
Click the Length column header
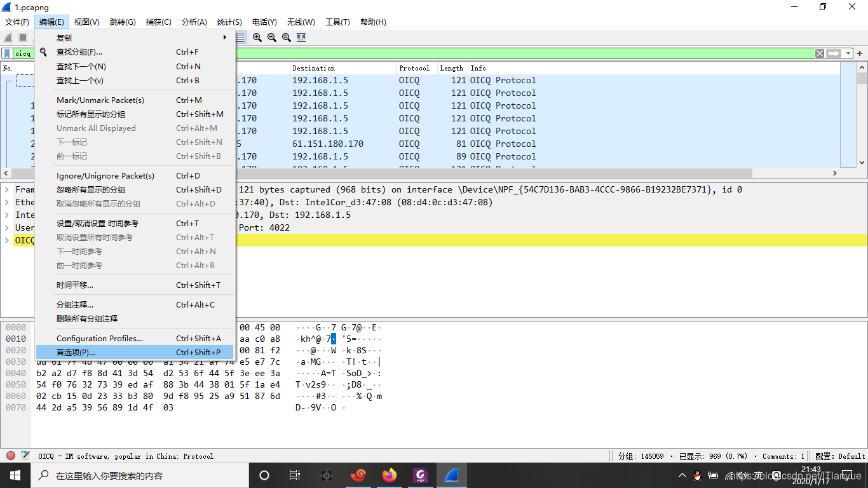point(452,68)
